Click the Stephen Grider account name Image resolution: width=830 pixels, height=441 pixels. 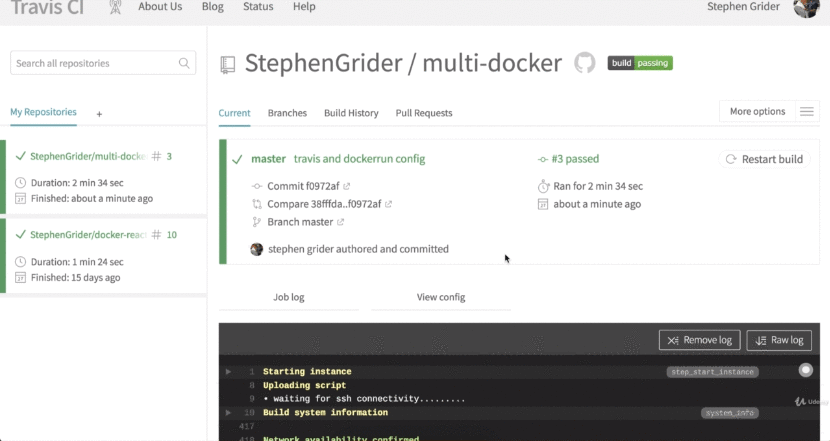click(743, 7)
